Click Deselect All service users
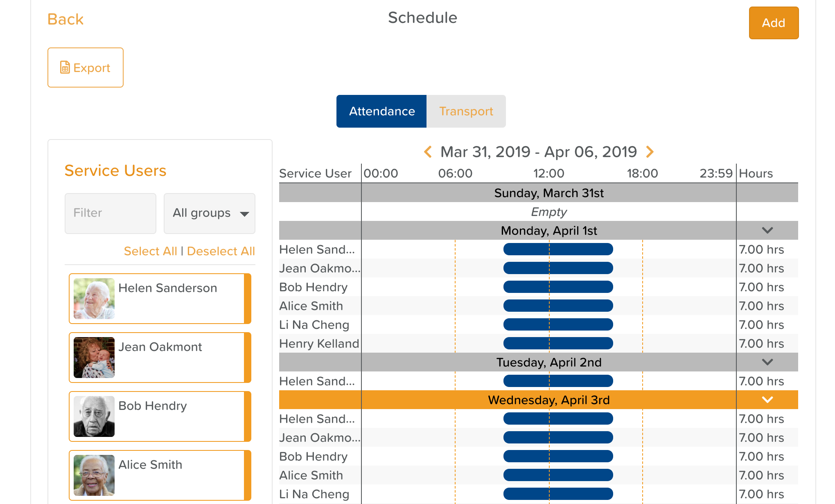 (x=221, y=251)
